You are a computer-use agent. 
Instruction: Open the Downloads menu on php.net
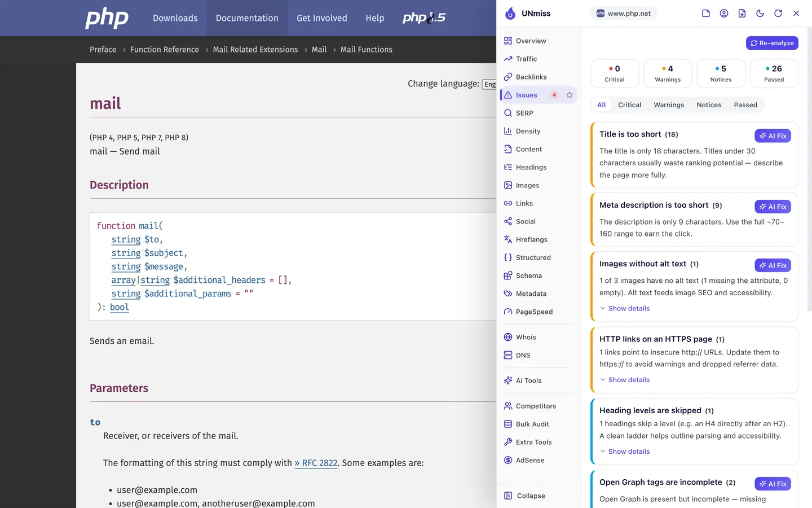(175, 18)
